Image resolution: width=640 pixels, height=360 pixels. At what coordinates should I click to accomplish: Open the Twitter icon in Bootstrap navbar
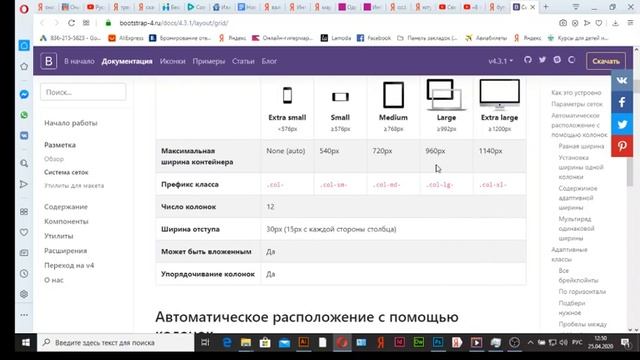tap(542, 60)
